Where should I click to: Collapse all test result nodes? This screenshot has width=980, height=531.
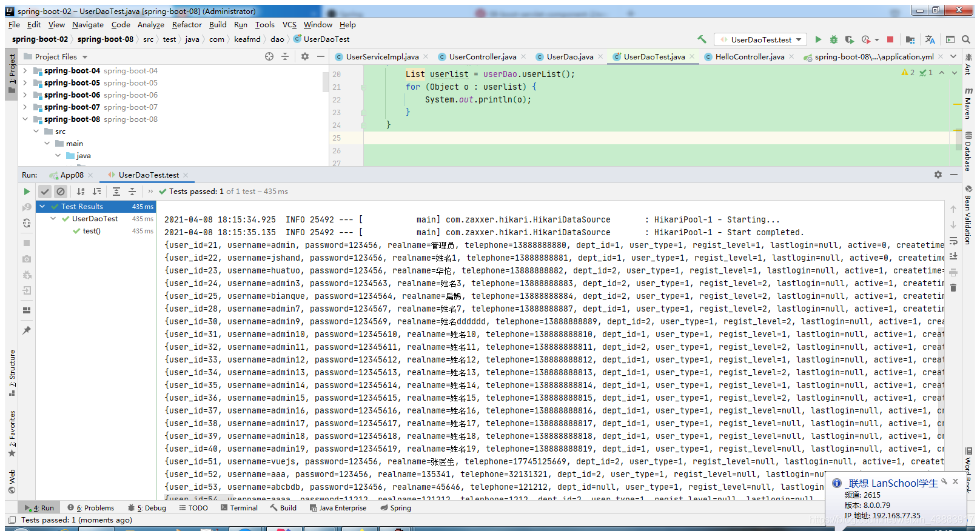click(x=132, y=192)
